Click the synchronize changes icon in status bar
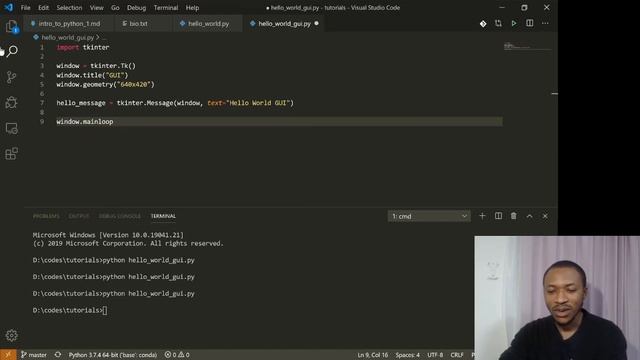The height and width of the screenshot is (360, 640). click(x=58, y=355)
